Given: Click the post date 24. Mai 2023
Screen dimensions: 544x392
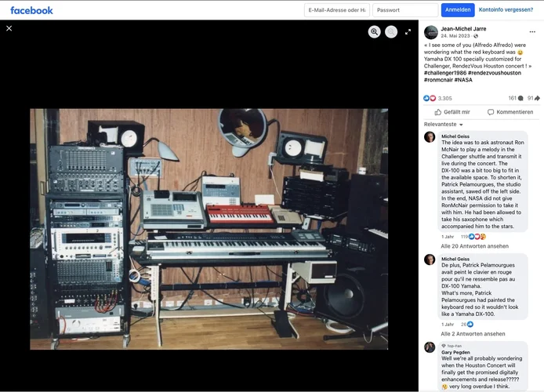Looking at the screenshot, I should [455, 36].
